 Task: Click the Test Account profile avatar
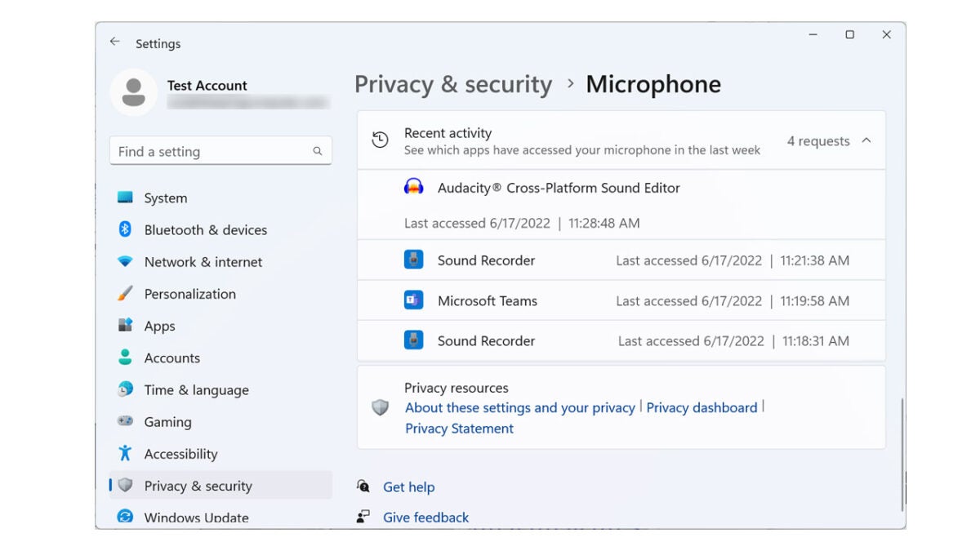pos(133,92)
